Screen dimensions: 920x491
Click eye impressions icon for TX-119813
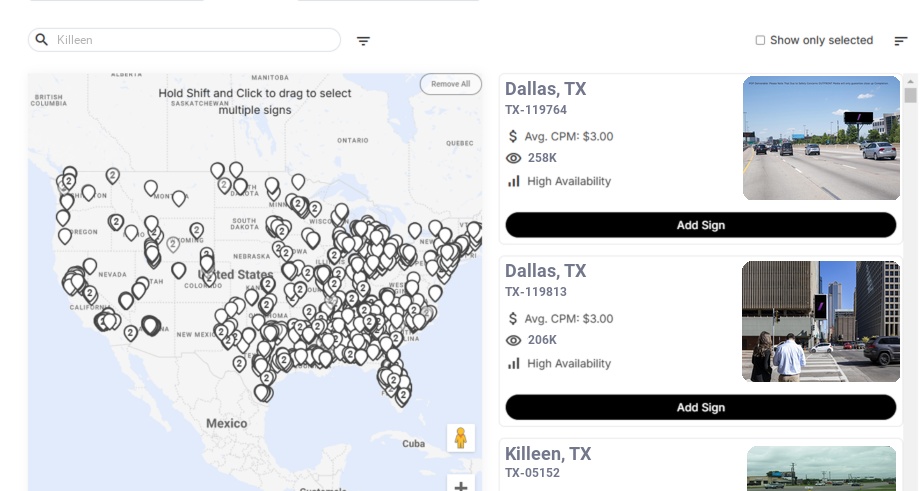click(x=514, y=340)
